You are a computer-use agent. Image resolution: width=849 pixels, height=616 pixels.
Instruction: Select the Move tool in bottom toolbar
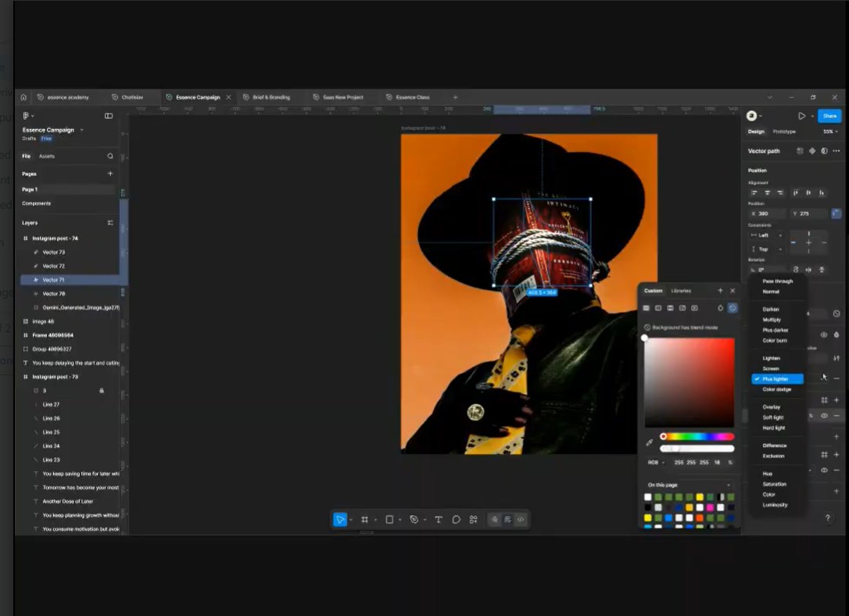(x=340, y=520)
